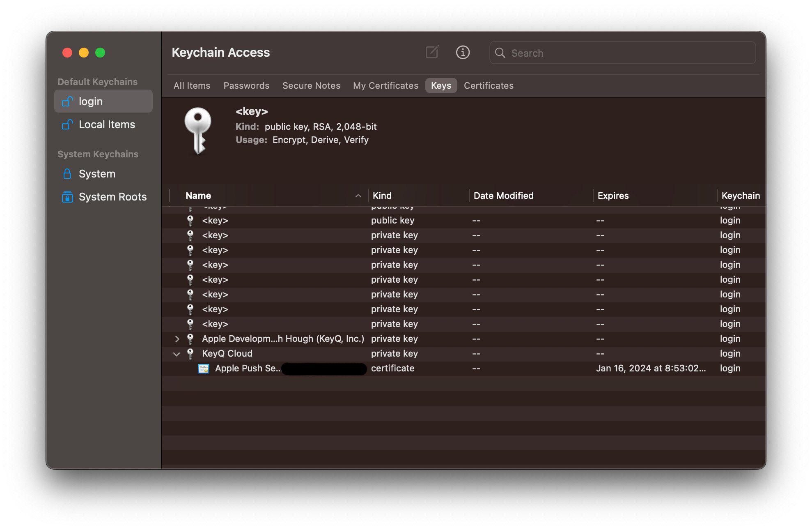
Task: Click the new item pencil icon
Action: [431, 53]
